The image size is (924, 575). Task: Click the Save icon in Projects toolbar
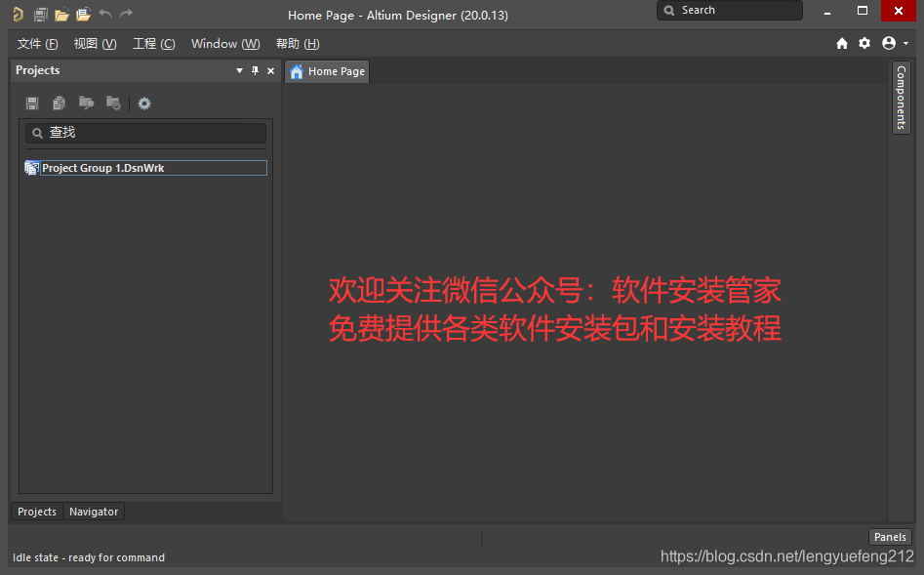[32, 103]
